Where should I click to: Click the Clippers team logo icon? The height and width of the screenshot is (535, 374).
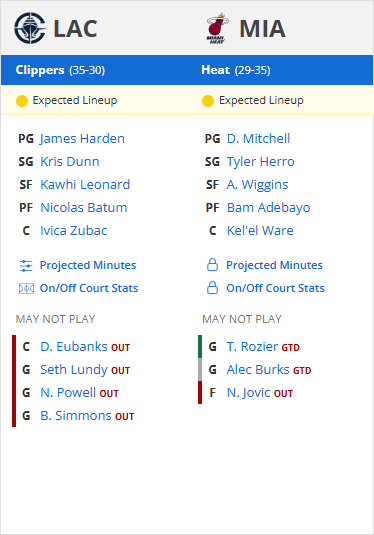30,28
